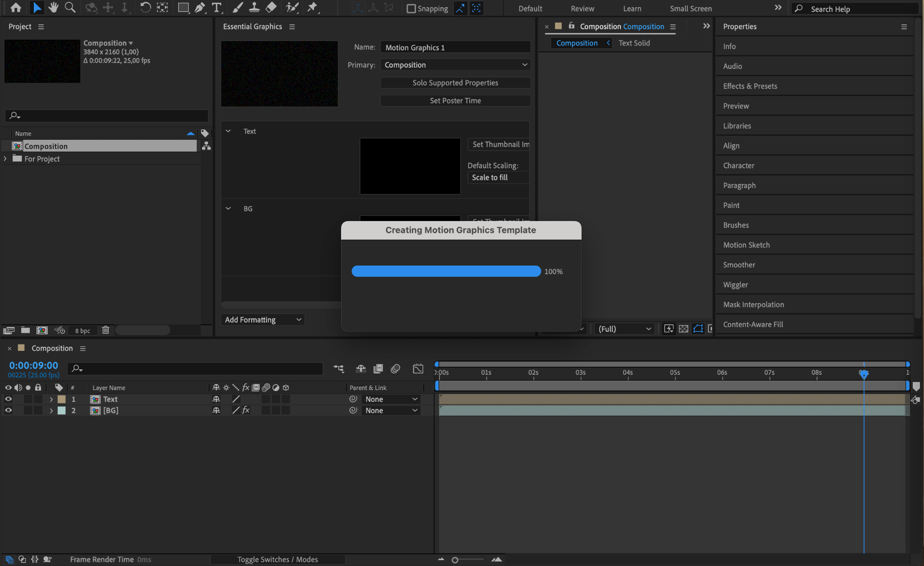Open the Add Formatting dropdown
The width and height of the screenshot is (924, 566).
point(263,320)
